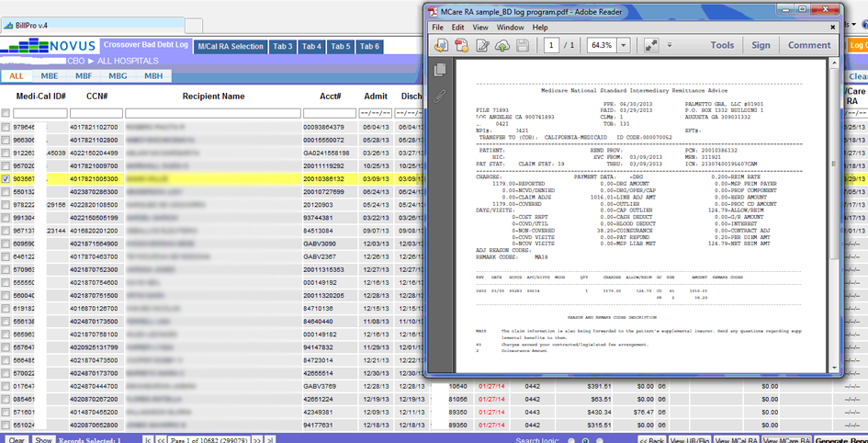Check the row with Acct# 93744381
The width and height of the screenshot is (868, 443).
(6, 217)
